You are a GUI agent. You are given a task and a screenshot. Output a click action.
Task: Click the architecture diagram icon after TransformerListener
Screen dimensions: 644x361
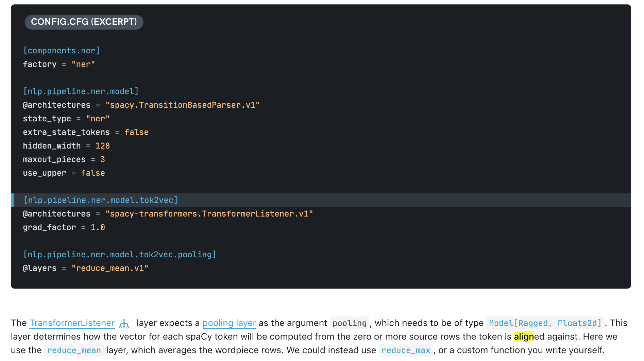click(124, 324)
